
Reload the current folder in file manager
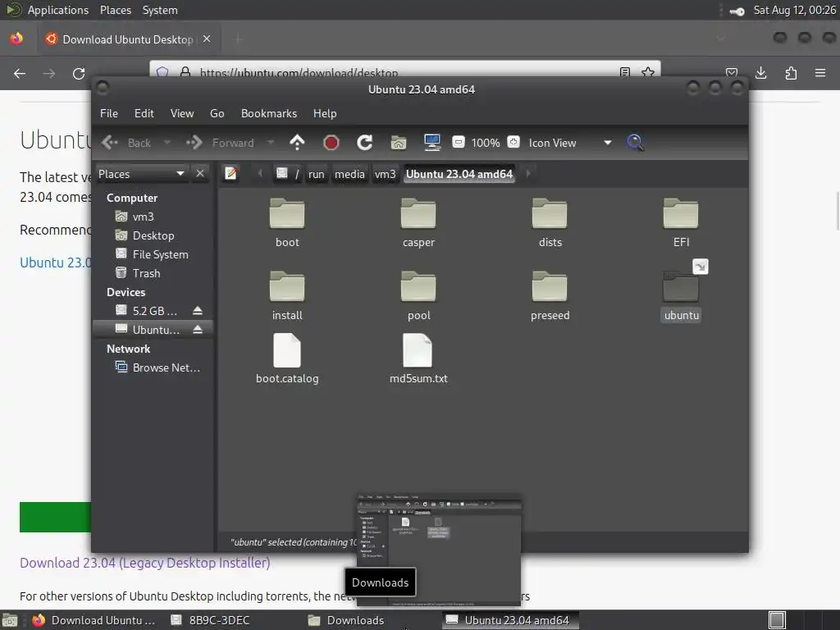point(365,143)
